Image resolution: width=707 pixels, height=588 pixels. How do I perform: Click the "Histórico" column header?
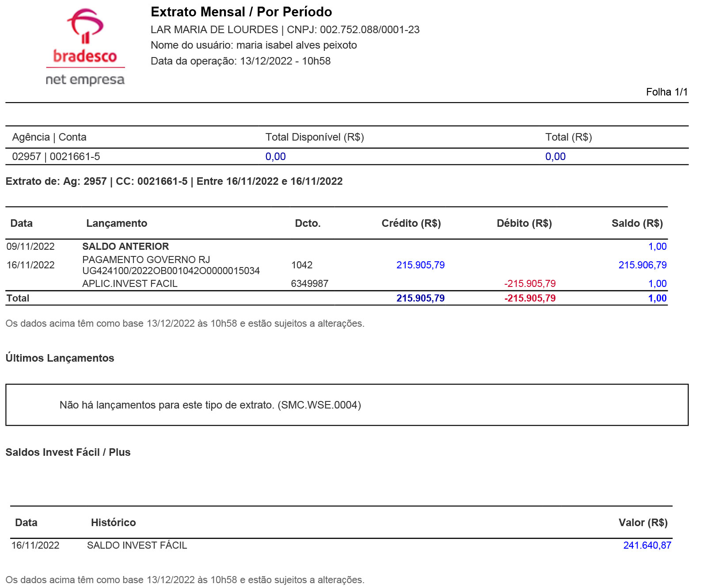(113, 523)
